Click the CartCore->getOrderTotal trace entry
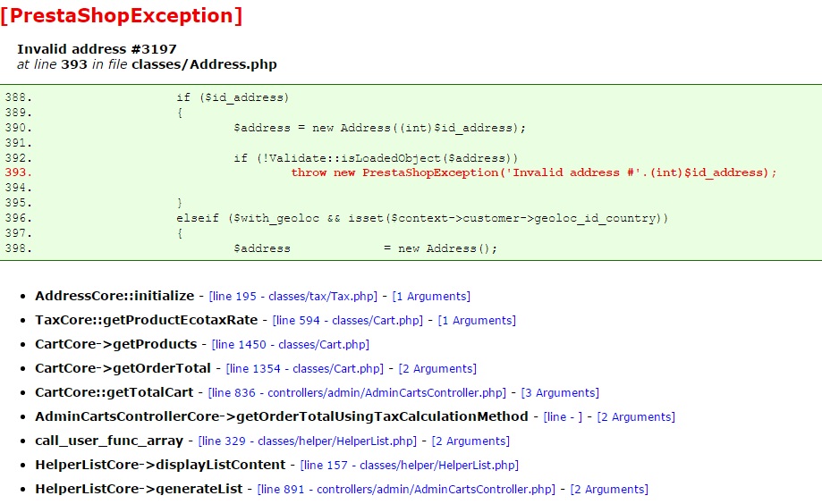The width and height of the screenshot is (822, 504). pyautogui.click(x=123, y=368)
